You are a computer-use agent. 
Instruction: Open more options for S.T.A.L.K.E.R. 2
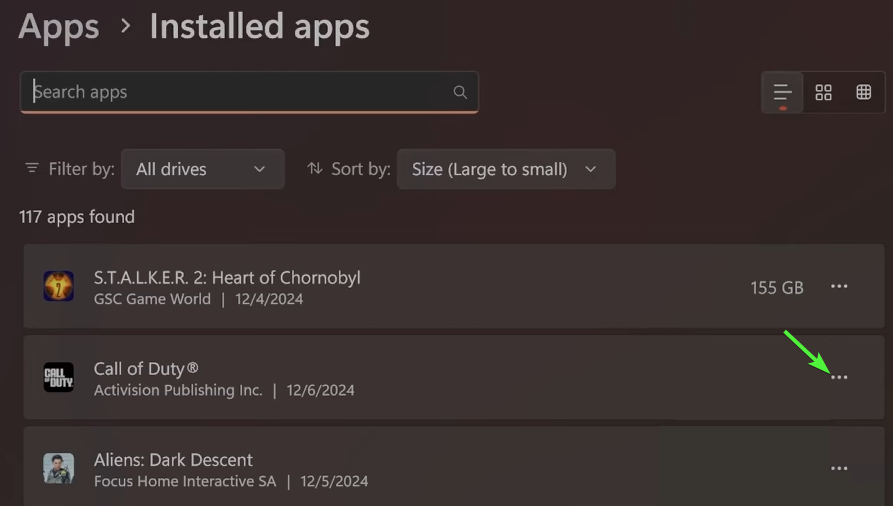[839, 287]
